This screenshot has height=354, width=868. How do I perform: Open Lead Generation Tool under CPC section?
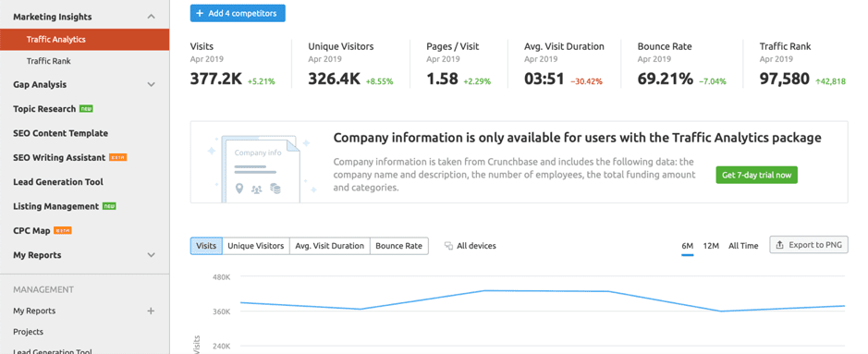pos(58,182)
